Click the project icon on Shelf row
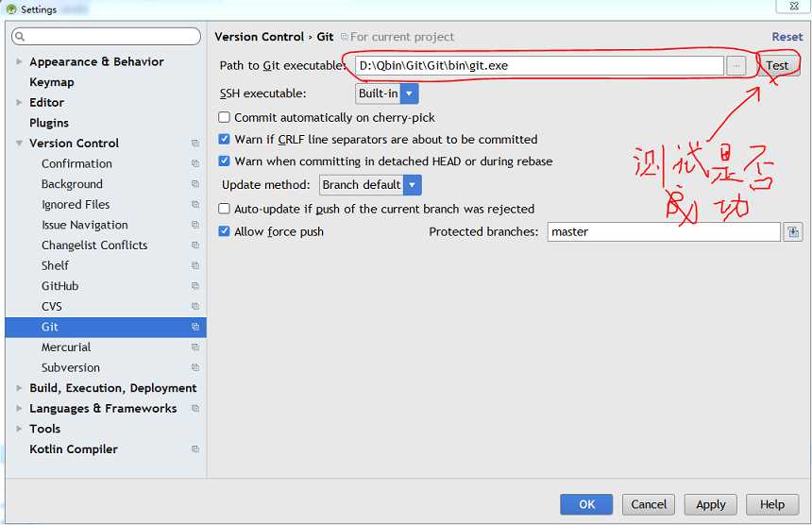Viewport: 812px width, 525px height. [x=195, y=265]
